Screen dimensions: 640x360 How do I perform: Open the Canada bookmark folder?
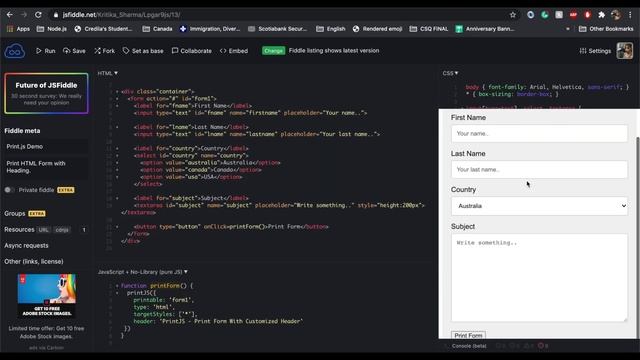coord(158,29)
